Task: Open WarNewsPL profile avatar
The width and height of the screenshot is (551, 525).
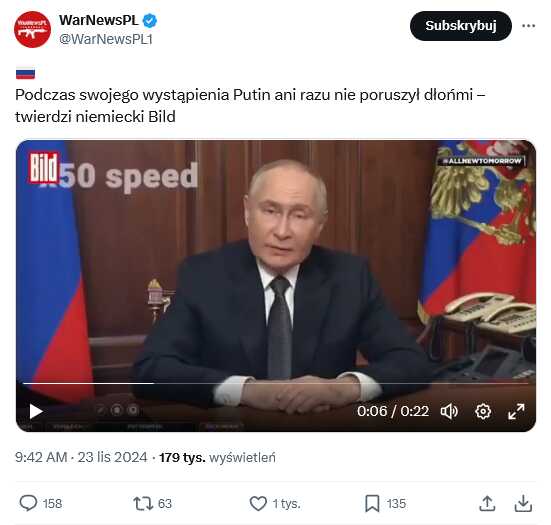Action: tap(32, 30)
